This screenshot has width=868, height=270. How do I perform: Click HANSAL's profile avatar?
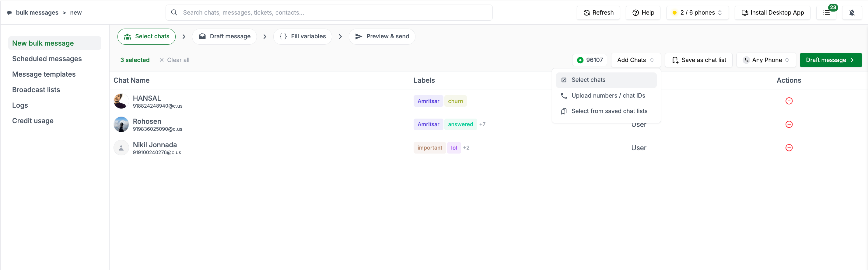coord(121,101)
